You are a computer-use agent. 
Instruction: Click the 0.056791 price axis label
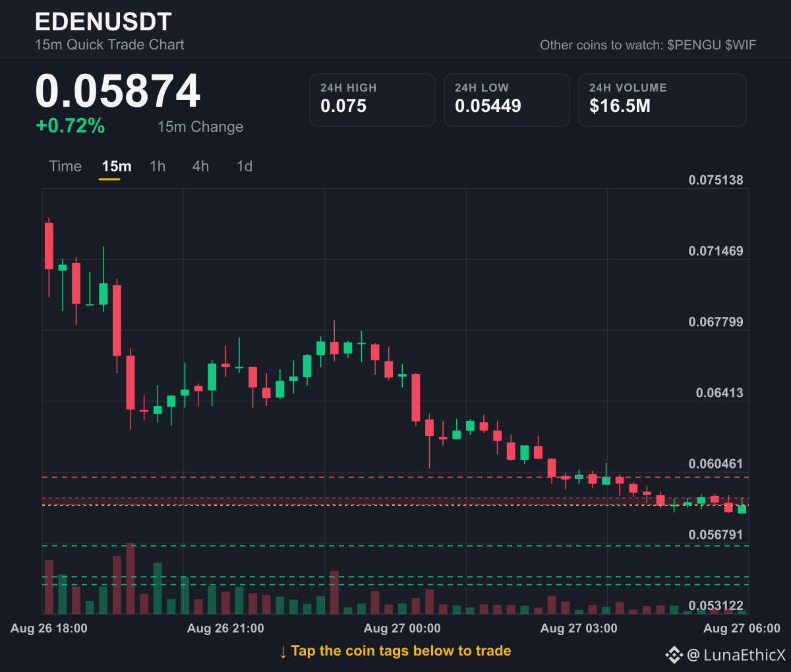(716, 535)
